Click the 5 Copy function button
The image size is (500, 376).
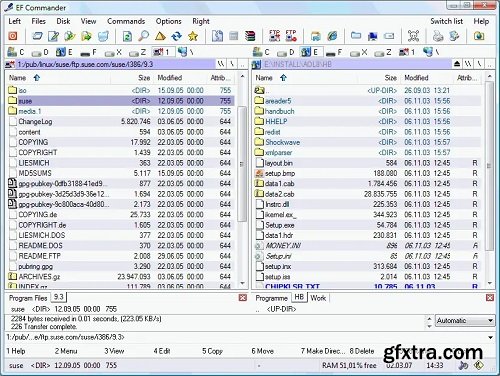212,351
